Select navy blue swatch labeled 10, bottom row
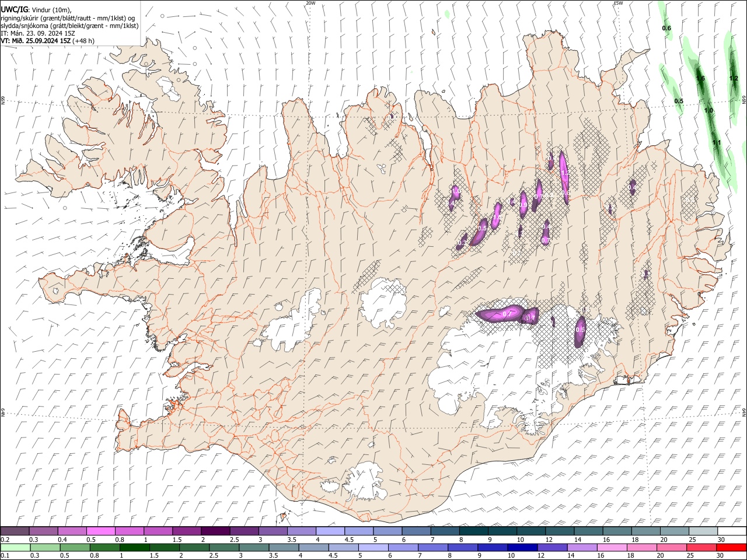Viewport: 747px width, 560px height. click(x=522, y=547)
